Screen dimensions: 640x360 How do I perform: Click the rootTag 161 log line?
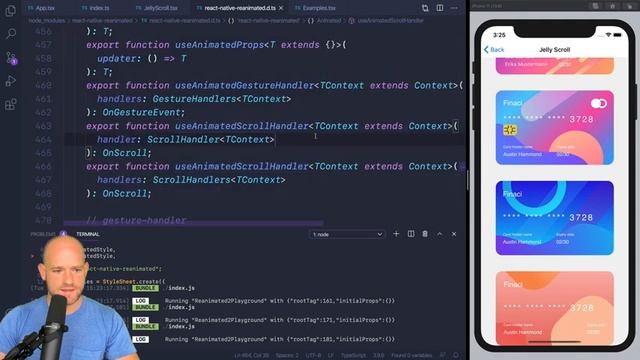click(280, 300)
